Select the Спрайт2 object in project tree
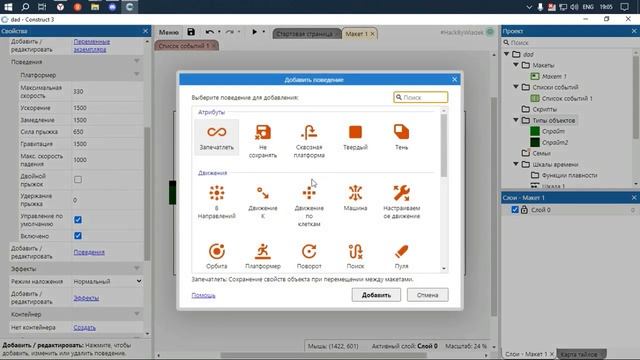 (x=554, y=142)
